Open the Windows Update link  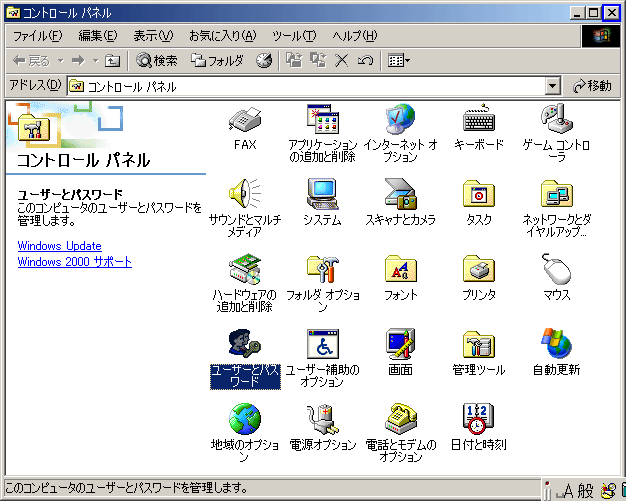(x=59, y=246)
